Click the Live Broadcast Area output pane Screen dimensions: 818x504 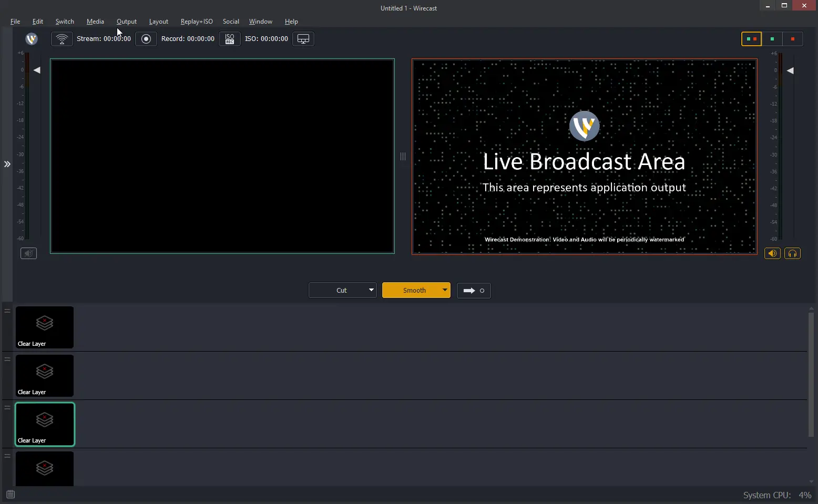[585, 157]
